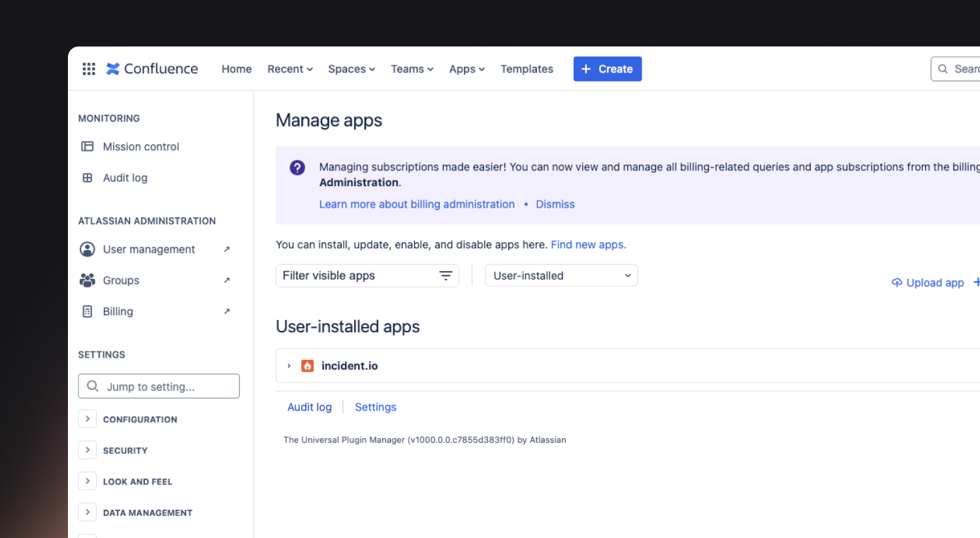This screenshot has width=980, height=538.
Task: Click the Filter visible apps field
Action: tap(367, 276)
